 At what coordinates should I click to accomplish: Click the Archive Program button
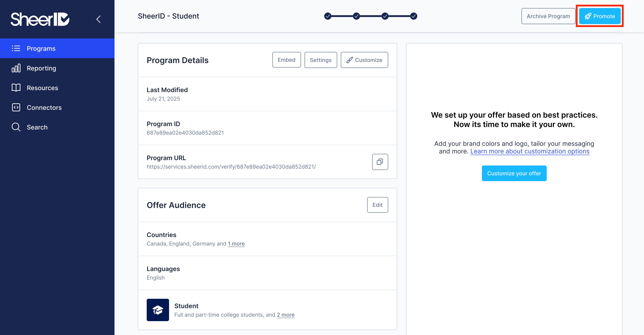tap(548, 16)
